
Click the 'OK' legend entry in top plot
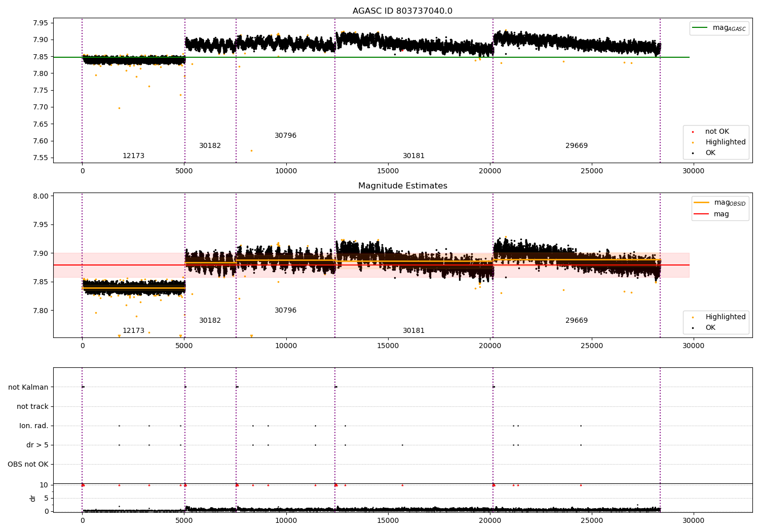tap(710, 153)
